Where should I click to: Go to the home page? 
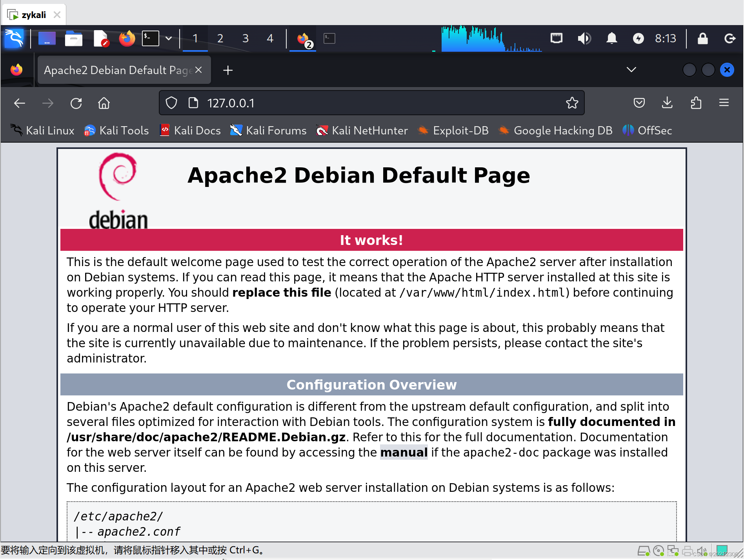pyautogui.click(x=104, y=103)
